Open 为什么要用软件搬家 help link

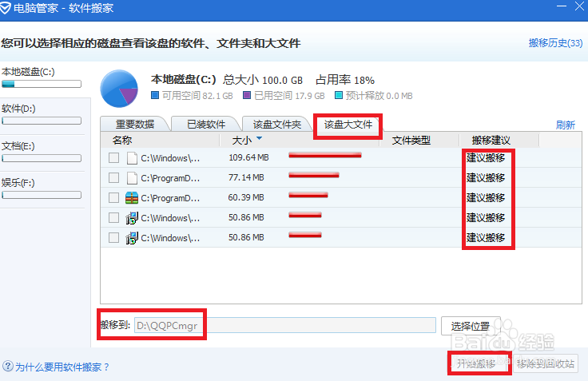(62, 367)
